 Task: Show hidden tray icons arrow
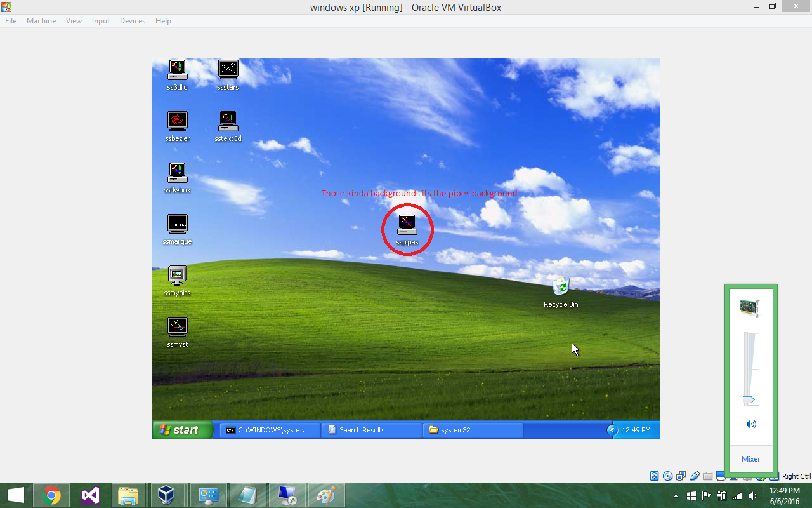[676, 496]
